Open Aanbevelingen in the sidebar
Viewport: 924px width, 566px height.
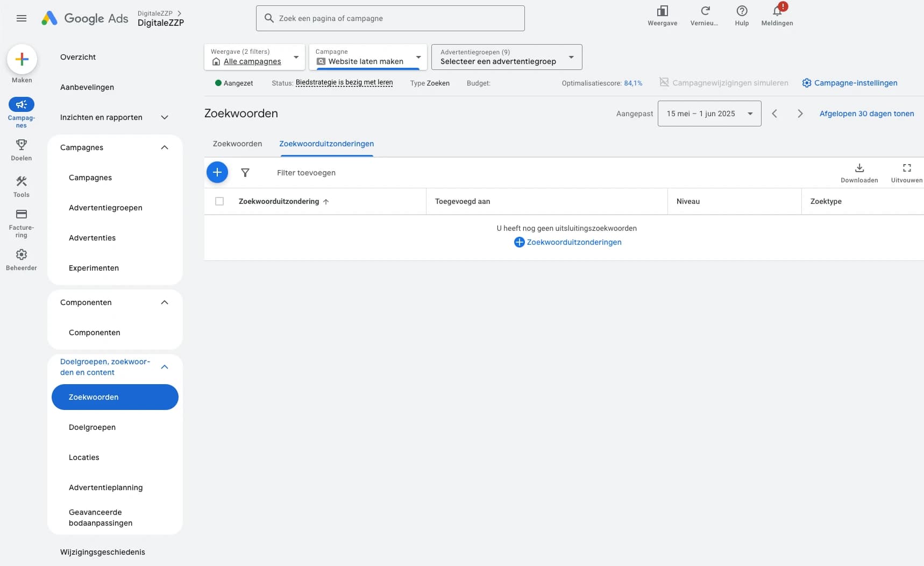click(x=87, y=87)
